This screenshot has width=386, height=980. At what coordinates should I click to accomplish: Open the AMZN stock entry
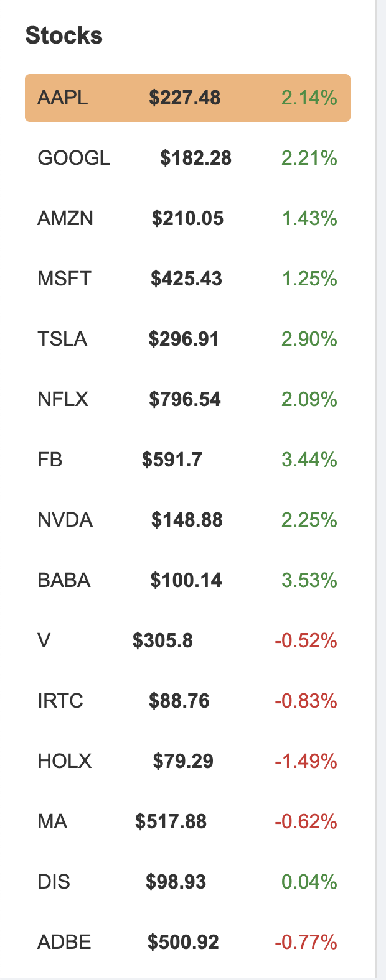click(187, 219)
